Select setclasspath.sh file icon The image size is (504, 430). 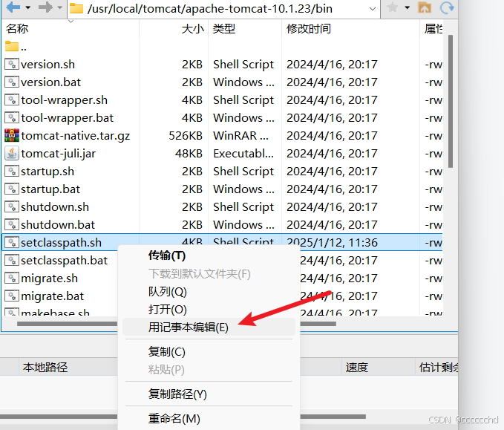click(x=12, y=243)
